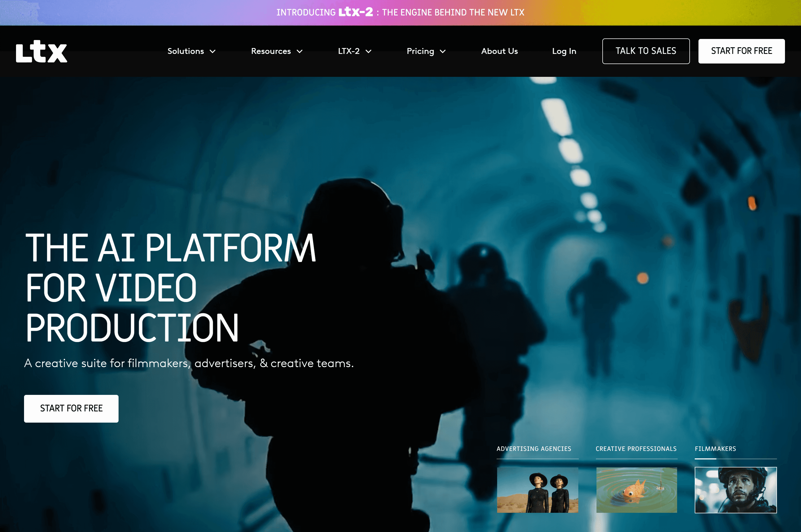Click the goldfish pond thumbnail

[636, 490]
